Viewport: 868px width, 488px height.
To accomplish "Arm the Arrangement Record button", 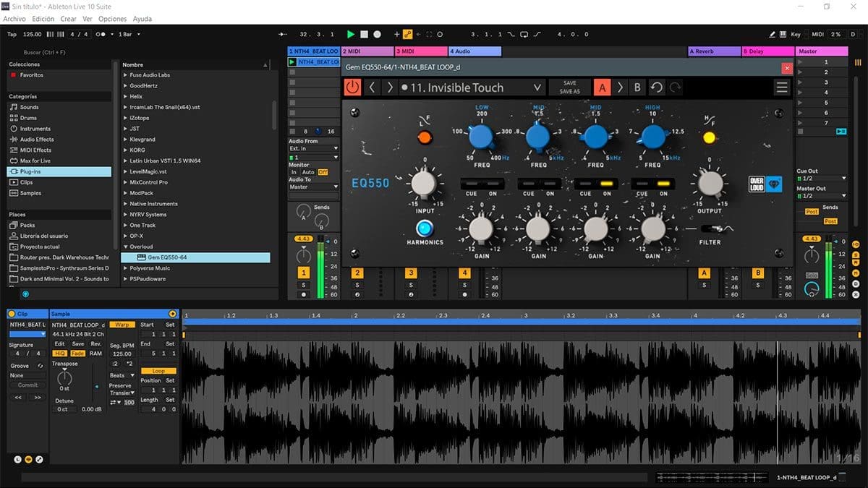I will click(377, 34).
